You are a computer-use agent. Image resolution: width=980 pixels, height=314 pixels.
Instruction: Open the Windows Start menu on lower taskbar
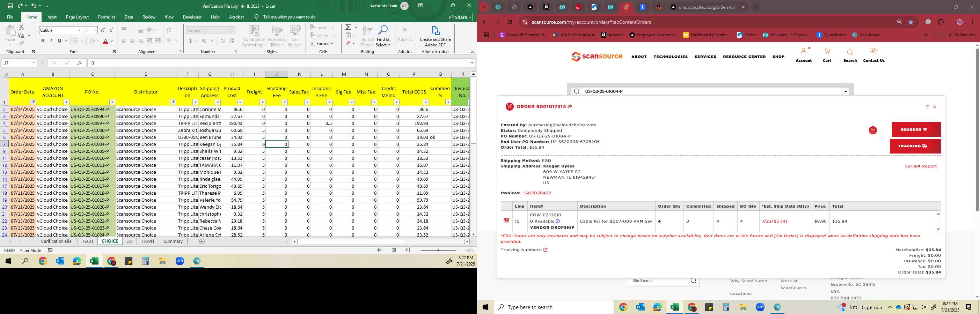pos(485,307)
